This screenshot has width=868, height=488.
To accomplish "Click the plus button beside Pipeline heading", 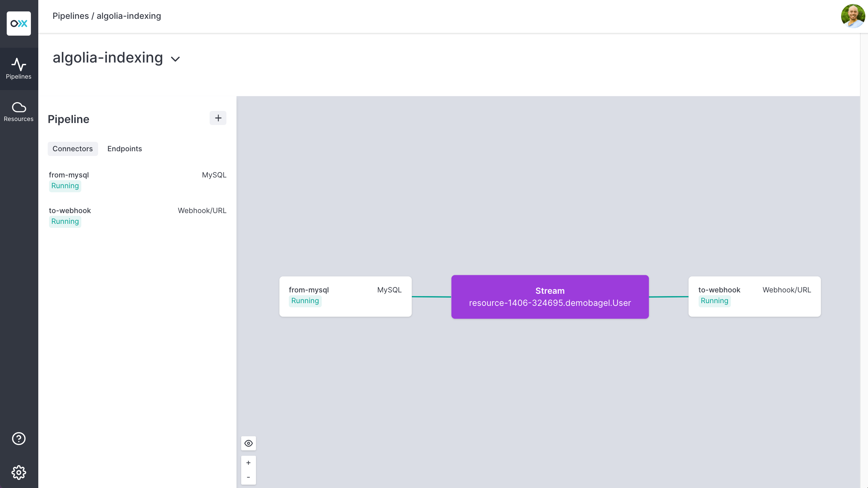I will (218, 118).
